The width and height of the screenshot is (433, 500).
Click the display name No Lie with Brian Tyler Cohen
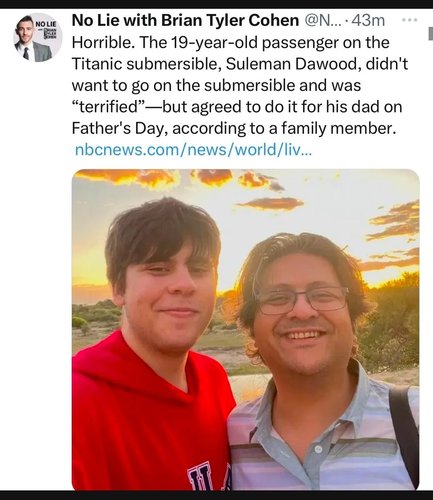pos(185,21)
